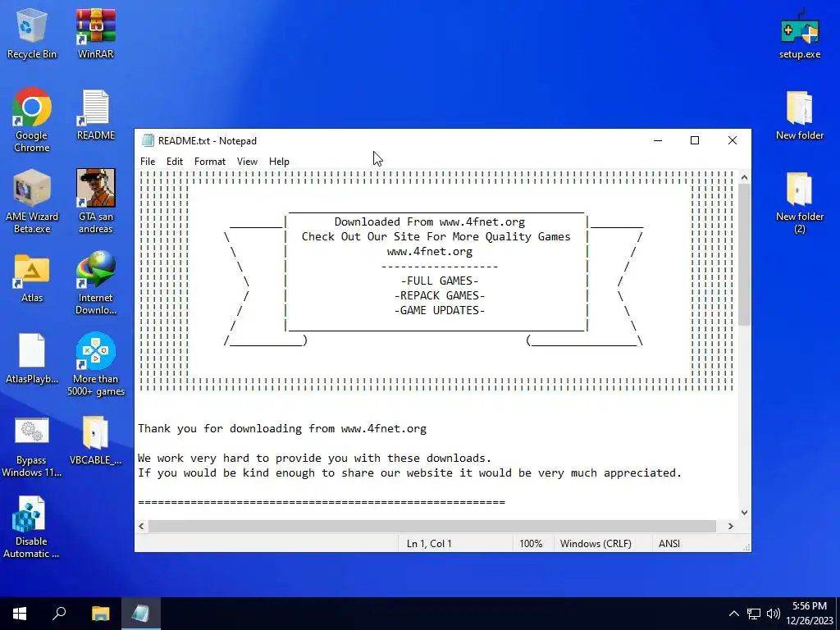
Task: Select the setup.exe desktop icon
Action: 799,34
